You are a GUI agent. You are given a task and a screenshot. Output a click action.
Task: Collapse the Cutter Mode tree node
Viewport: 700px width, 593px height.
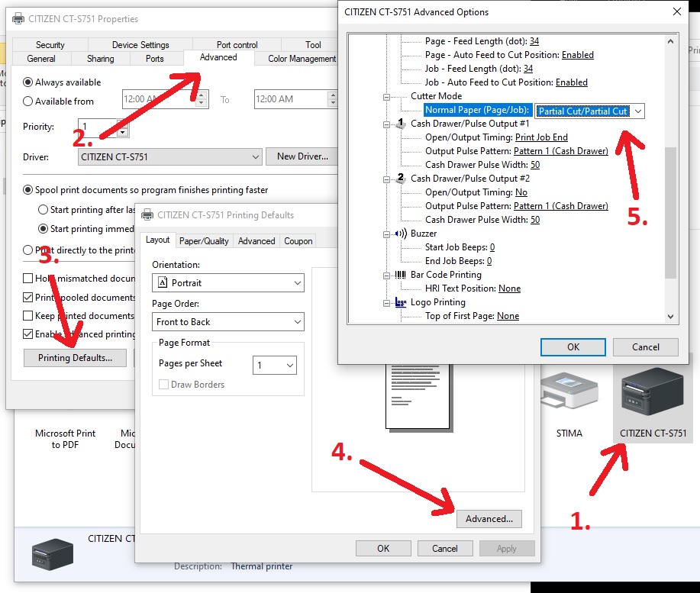(x=386, y=97)
